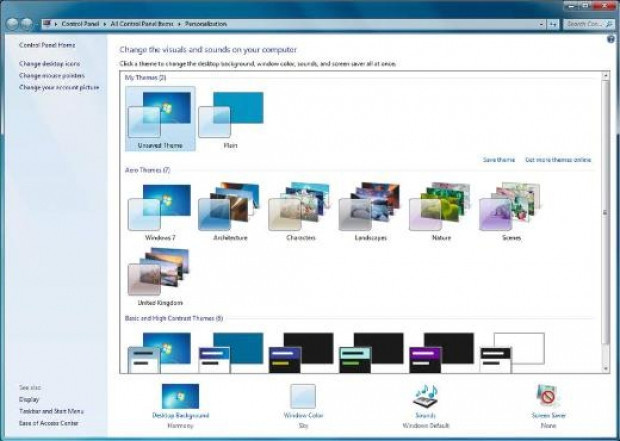
Task: Open the Help question mark icon
Action: point(611,39)
